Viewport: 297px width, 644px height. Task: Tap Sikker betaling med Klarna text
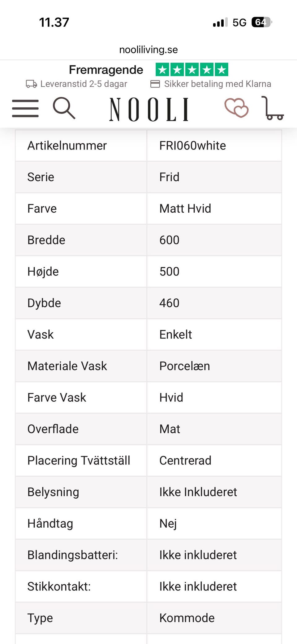point(217,84)
